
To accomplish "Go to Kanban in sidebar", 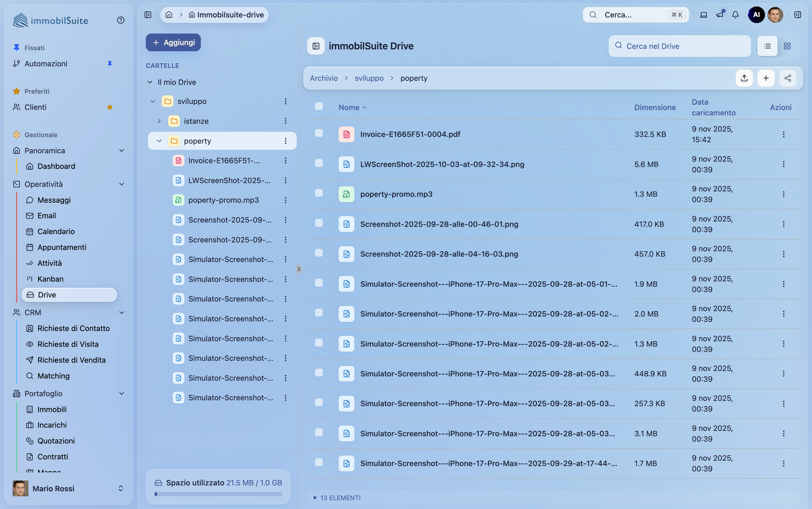I will tap(50, 279).
